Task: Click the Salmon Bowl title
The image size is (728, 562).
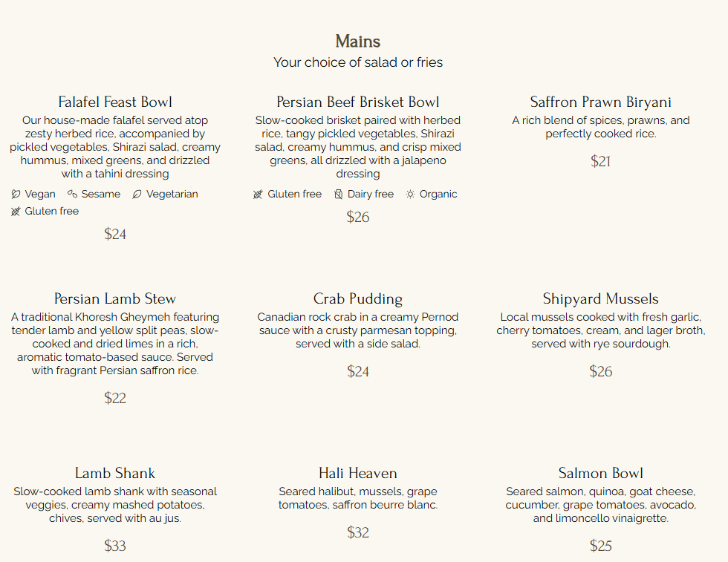Action: click(x=600, y=473)
